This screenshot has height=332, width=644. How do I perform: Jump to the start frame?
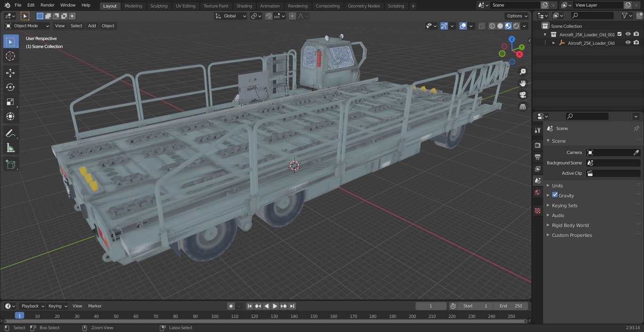pos(250,306)
